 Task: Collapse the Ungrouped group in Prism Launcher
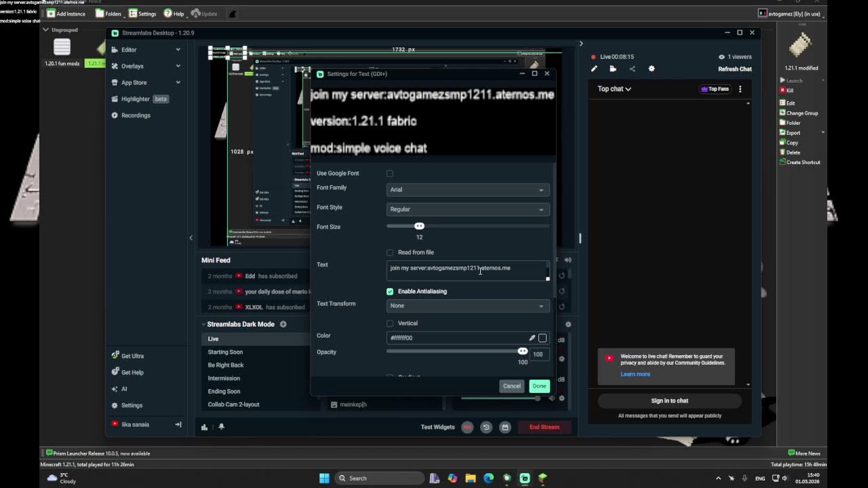pos(45,30)
